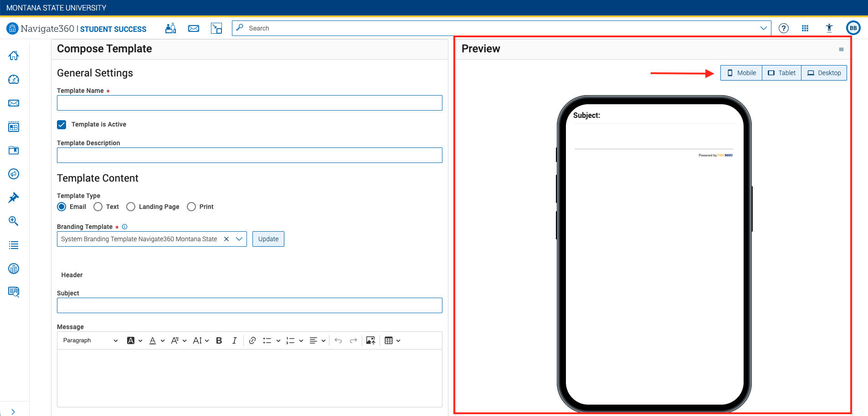Open the font color picker
Viewport: 868px width, 416px height.
[157, 340]
